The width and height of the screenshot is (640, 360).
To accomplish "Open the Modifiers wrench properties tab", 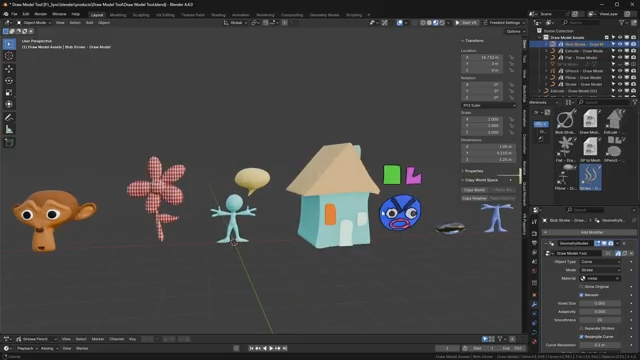I will (534, 304).
